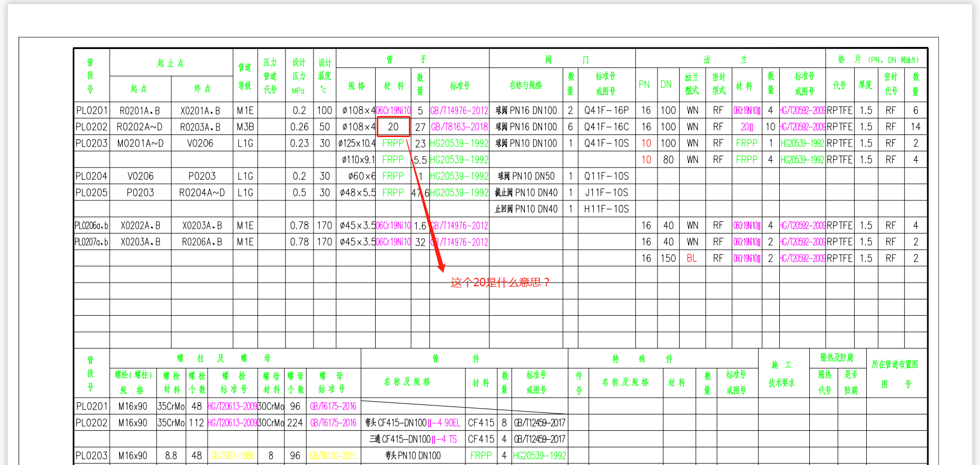This screenshot has height=465, width=980.
Task: Click pipe section number PL0206a.b
Action: (92, 226)
